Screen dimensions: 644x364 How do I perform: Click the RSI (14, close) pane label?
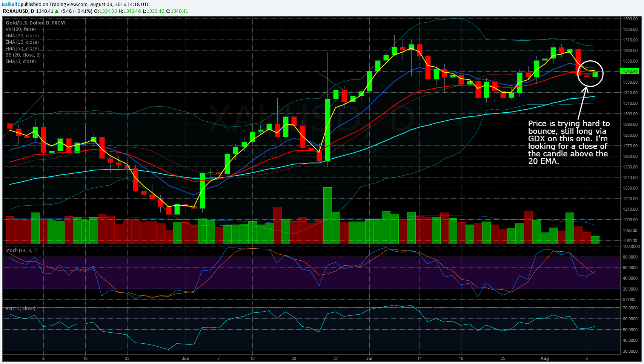point(20,309)
